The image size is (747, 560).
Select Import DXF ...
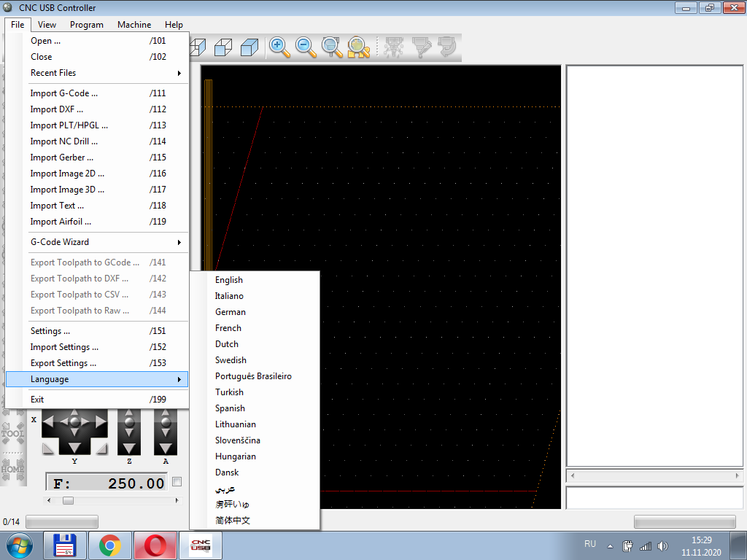(98, 109)
